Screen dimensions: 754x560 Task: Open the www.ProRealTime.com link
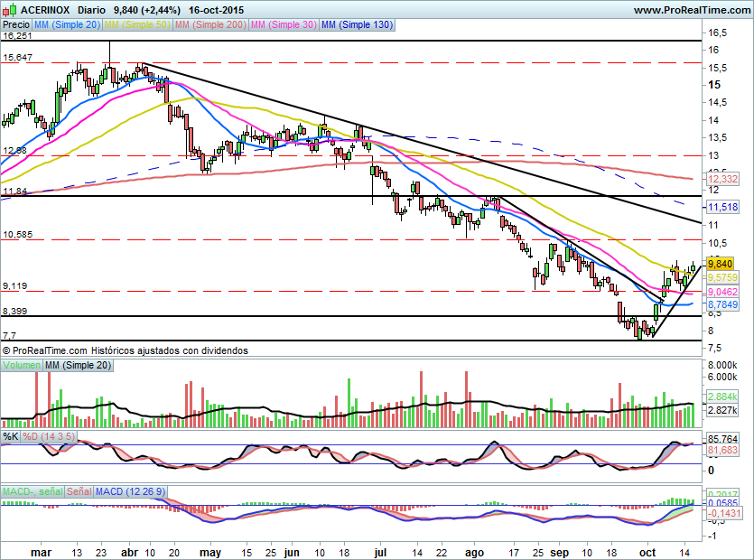coord(691,10)
